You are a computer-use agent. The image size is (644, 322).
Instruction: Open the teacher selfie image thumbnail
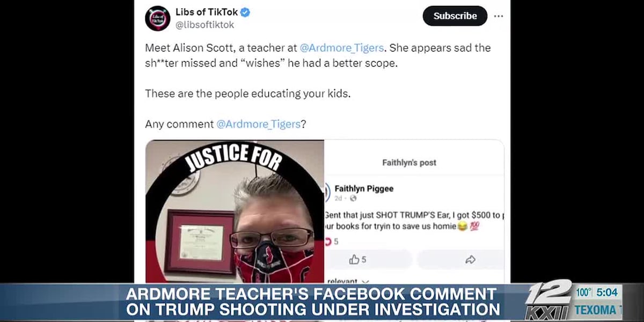coord(235,211)
